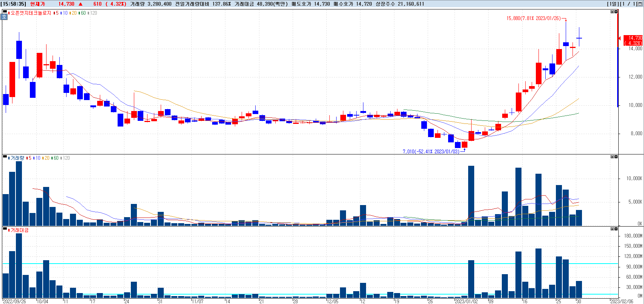The image size is (644, 304).
Task: Click the red up-triangle change indicator
Action: pyautogui.click(x=81, y=4)
